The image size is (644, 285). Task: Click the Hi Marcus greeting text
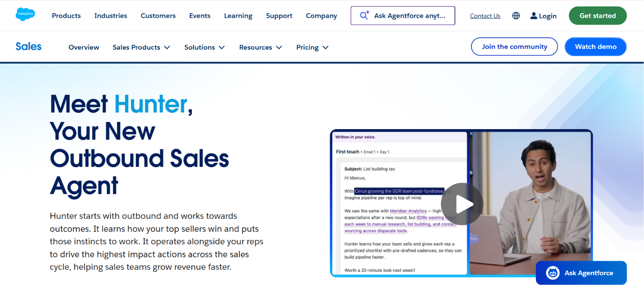[355, 178]
